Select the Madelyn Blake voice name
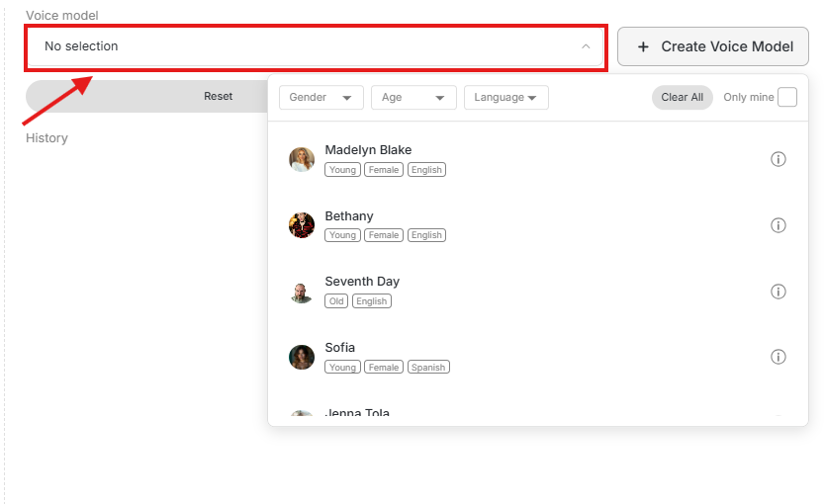The image size is (824, 504). 368,150
